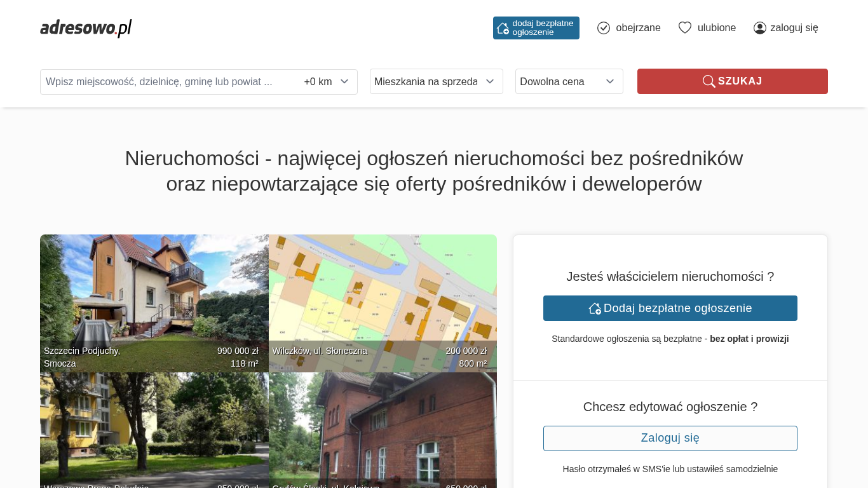This screenshot has width=868, height=488.
Task: Click the magnifier icon on Szukaj button
Action: pos(709,81)
